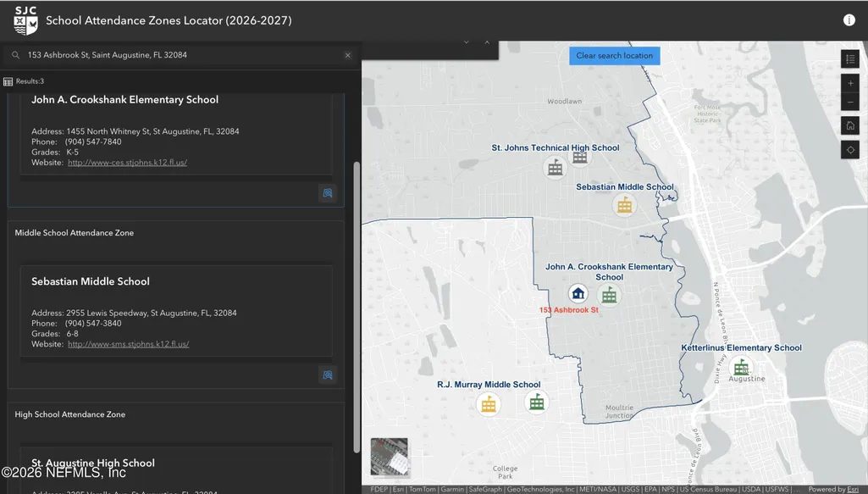Click the St. Augustine High School heading
The width and height of the screenshot is (868, 494).
(93, 463)
